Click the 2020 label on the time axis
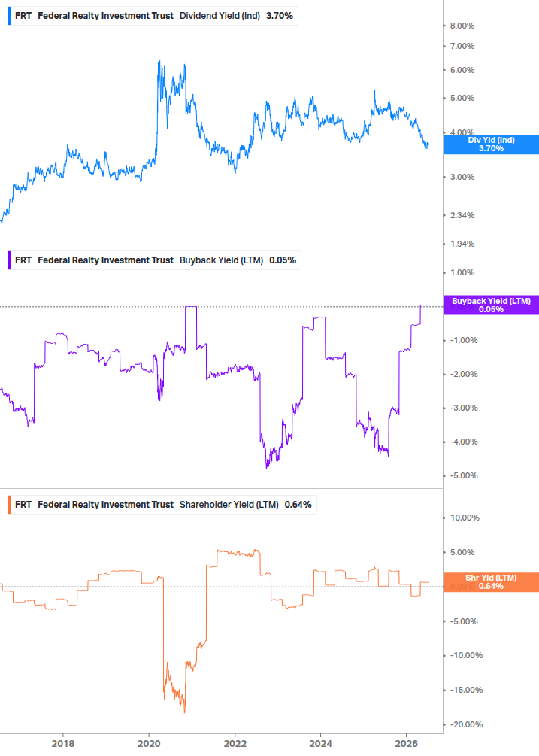Image resolution: width=539 pixels, height=756 pixels. tap(149, 744)
